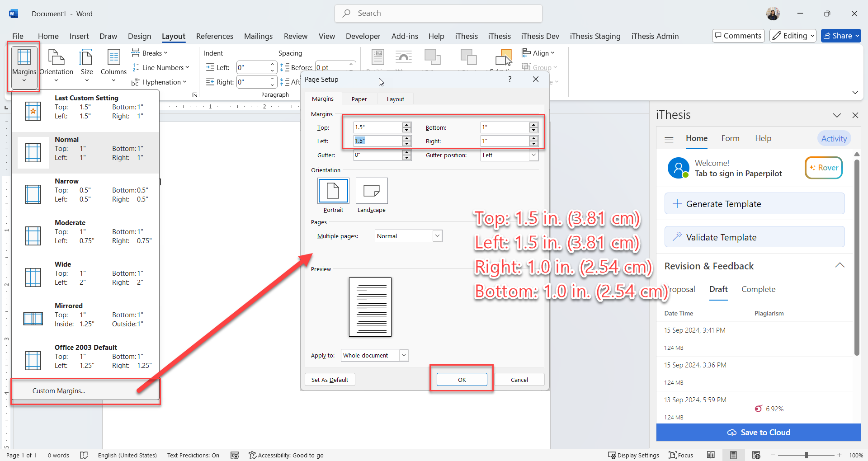Click Validate Template
Image resolution: width=868 pixels, height=461 pixels.
click(755, 237)
